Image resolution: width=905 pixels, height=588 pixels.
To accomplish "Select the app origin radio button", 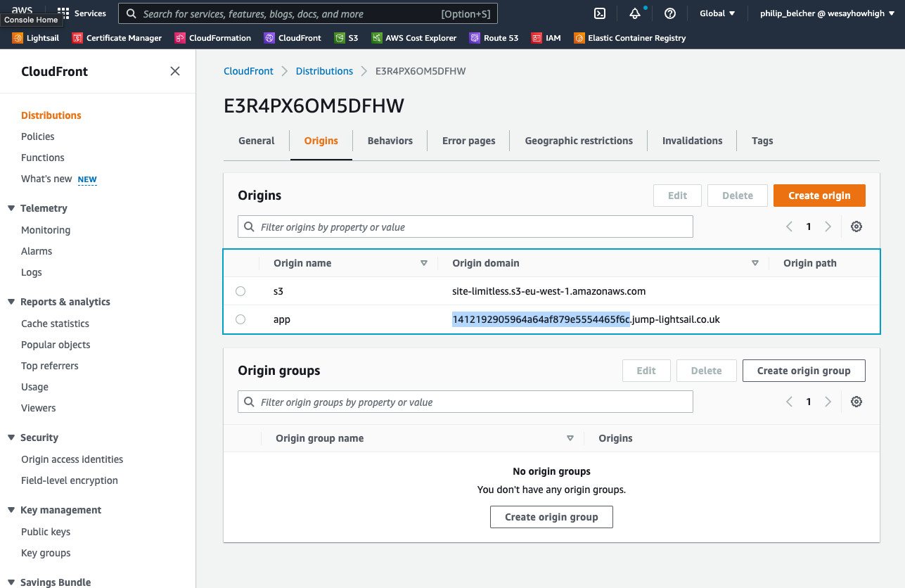I will pos(240,319).
